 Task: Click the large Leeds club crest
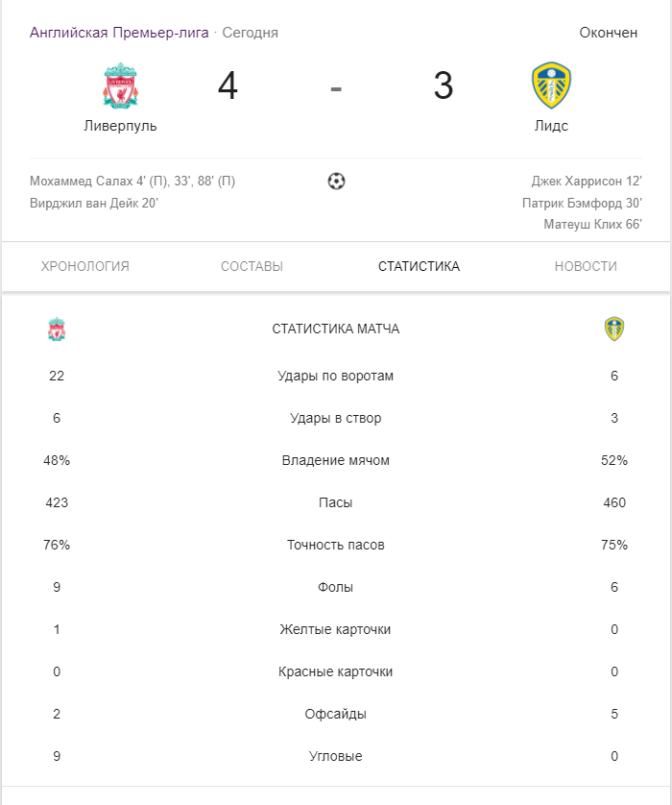click(551, 85)
